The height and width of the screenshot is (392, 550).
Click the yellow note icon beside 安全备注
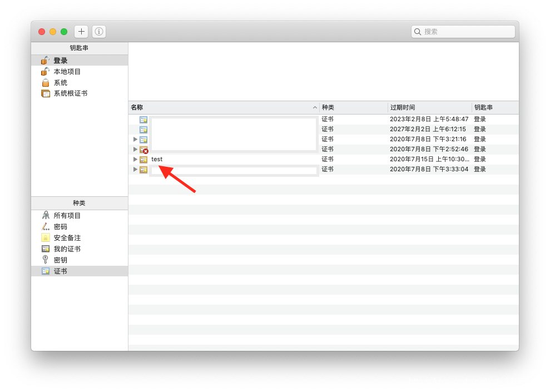(46, 238)
